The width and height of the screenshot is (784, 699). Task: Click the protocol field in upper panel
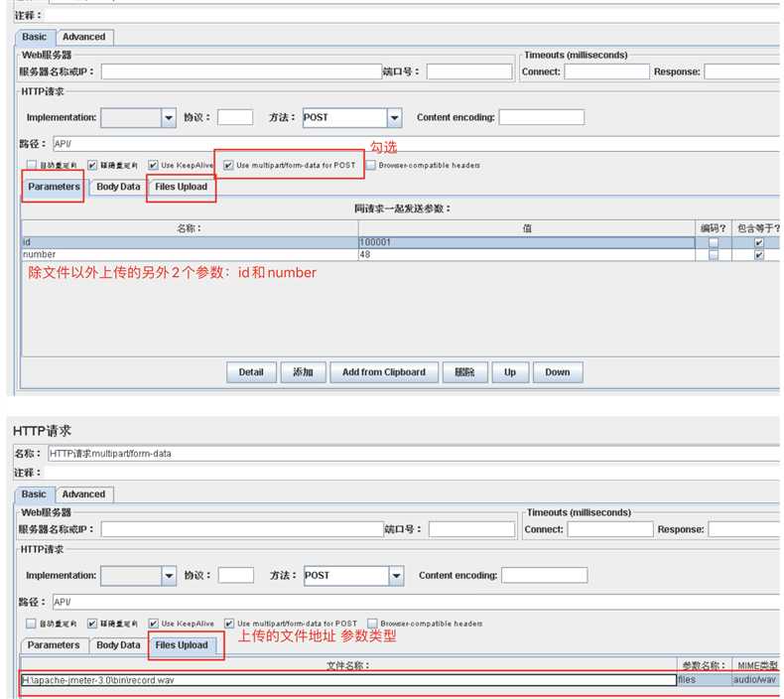tap(235, 117)
